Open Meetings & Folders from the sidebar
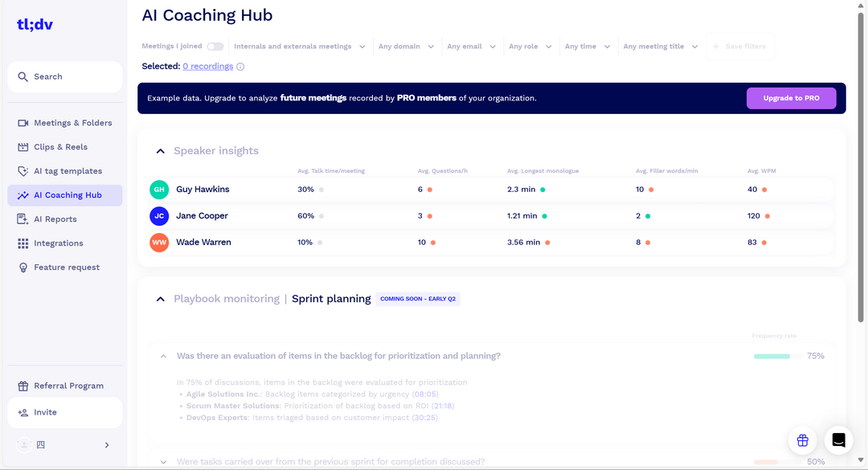868x470 pixels. point(23,122)
